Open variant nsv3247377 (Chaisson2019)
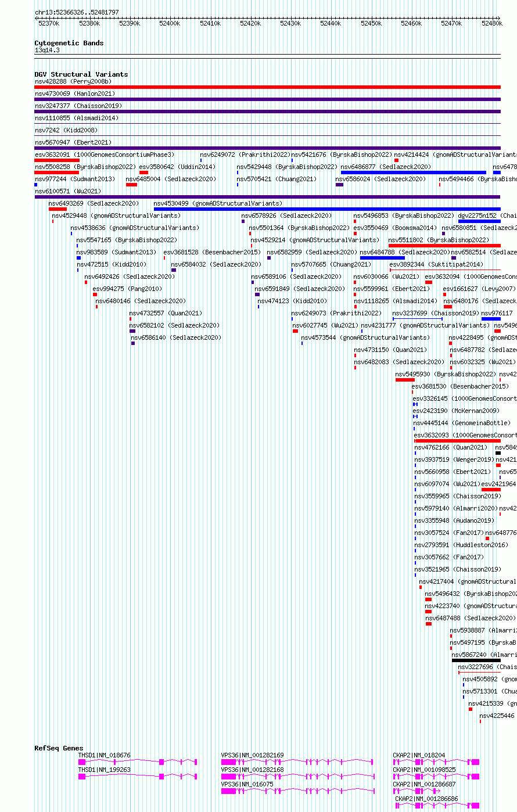Viewport: 517px width, 812px height. 78,106
